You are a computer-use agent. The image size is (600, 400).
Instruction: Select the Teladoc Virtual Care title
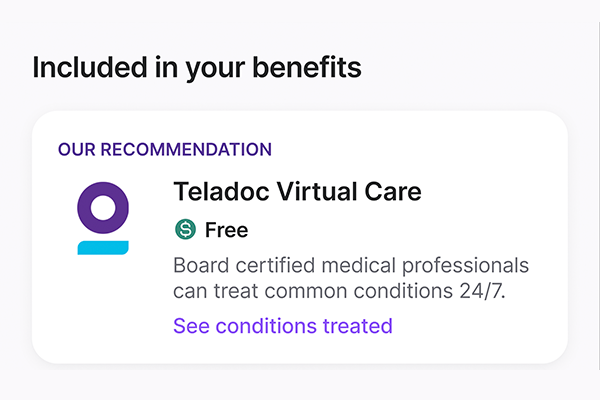pyautogui.click(x=297, y=191)
